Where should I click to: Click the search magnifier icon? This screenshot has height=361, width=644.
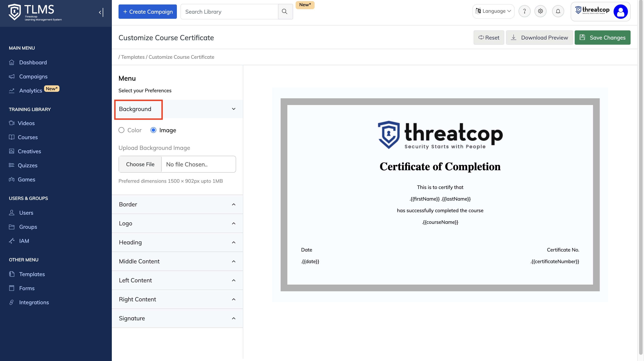(x=284, y=11)
